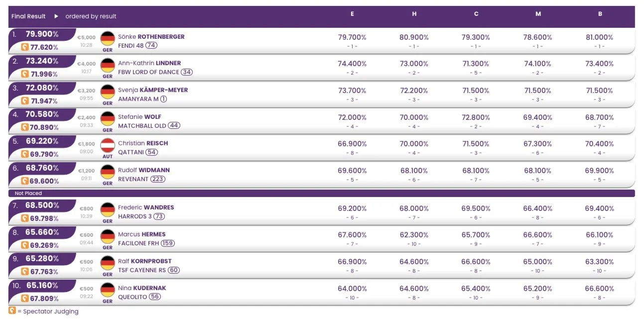This screenshot has width=644, height=319.
Task: Click the German flag beside Nina Kudernak
Action: [108, 290]
